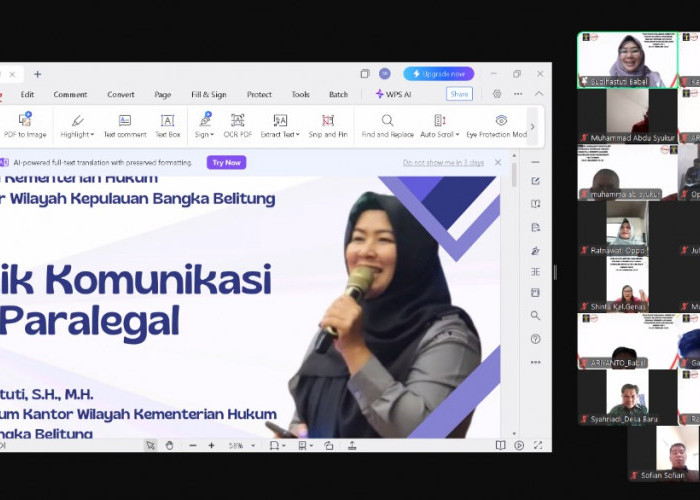The height and width of the screenshot is (500, 700).
Task: Click the Sign tool icon
Action: [205, 120]
